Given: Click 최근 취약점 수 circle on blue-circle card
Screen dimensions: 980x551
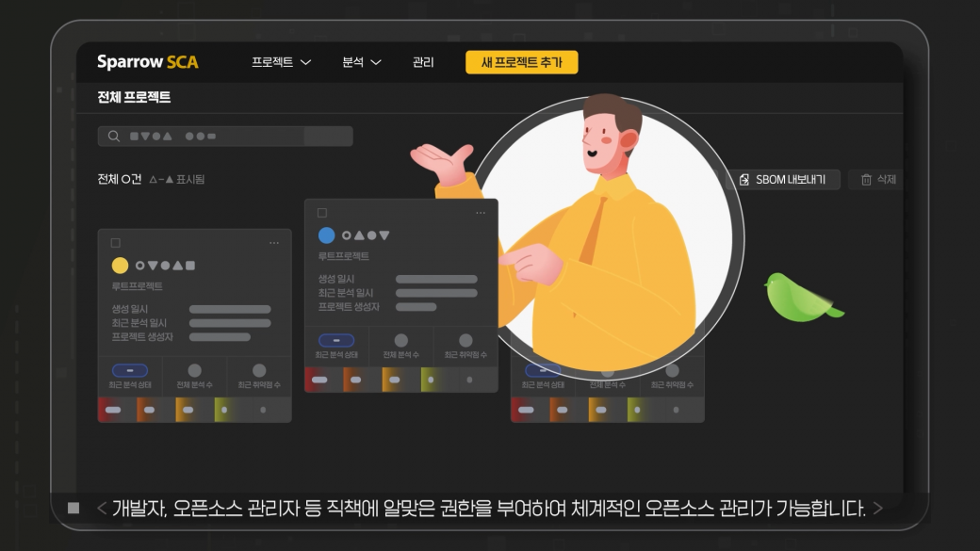Looking at the screenshot, I should (x=465, y=340).
